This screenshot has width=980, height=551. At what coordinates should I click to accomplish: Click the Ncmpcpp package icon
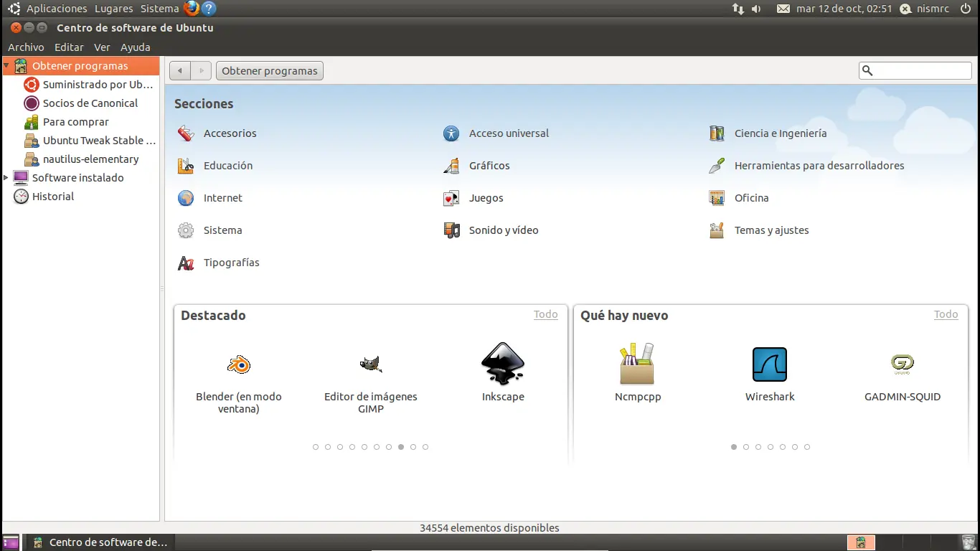(637, 364)
